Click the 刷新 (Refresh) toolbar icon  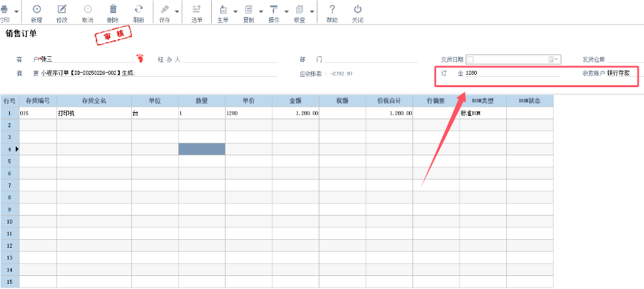click(139, 9)
